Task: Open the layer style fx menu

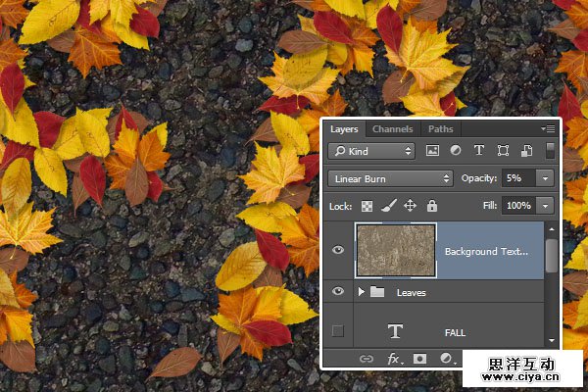Action: (394, 360)
